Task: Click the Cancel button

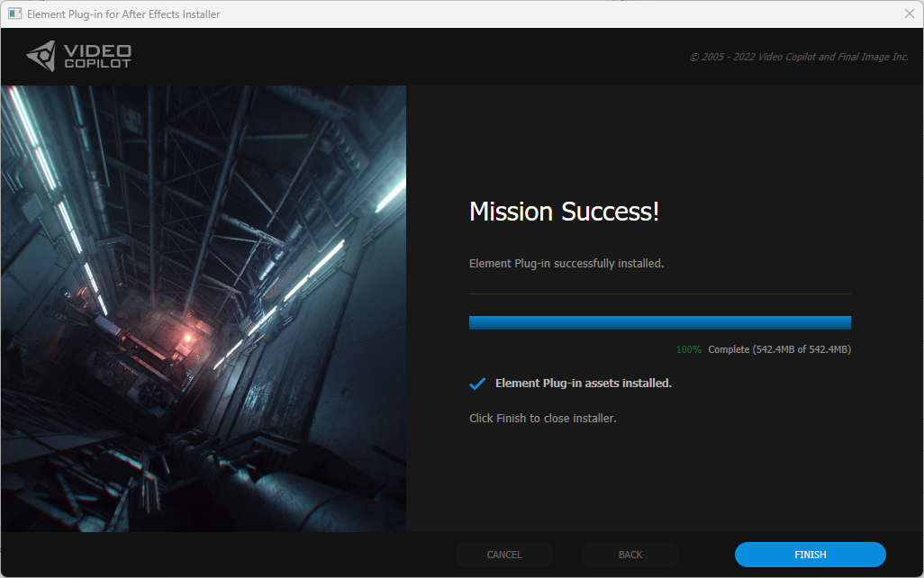Action: pyautogui.click(x=503, y=555)
